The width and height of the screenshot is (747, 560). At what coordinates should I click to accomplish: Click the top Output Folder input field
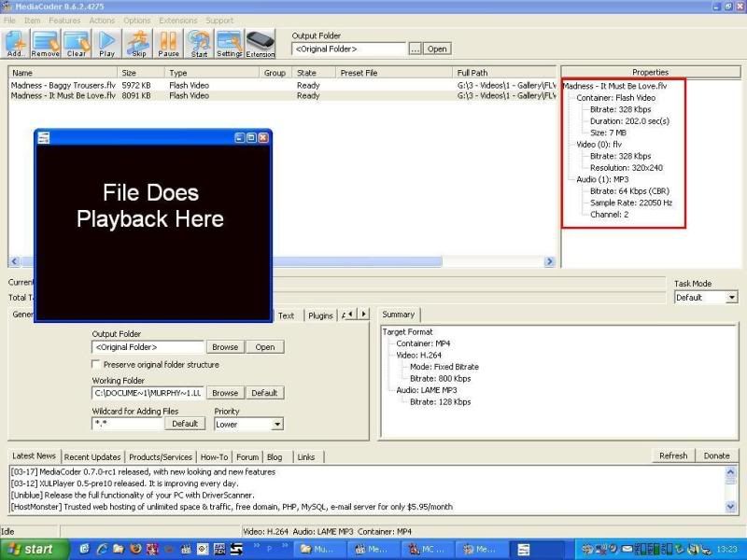point(349,49)
